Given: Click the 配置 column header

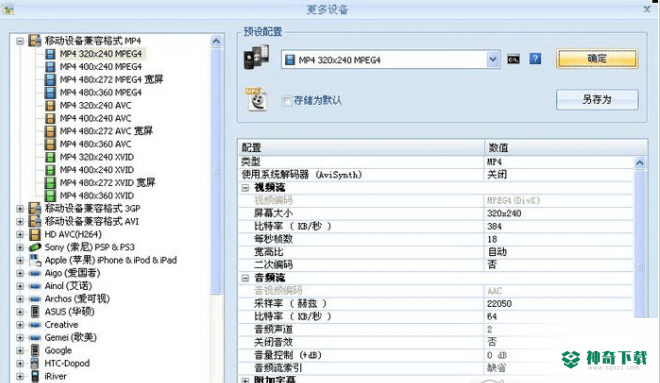Looking at the screenshot, I should (x=361, y=148).
